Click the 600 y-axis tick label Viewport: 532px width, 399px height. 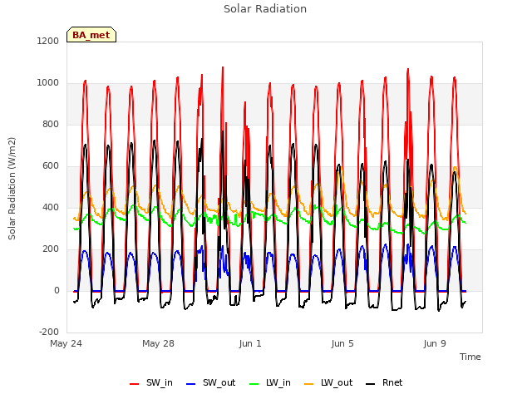click(51, 166)
